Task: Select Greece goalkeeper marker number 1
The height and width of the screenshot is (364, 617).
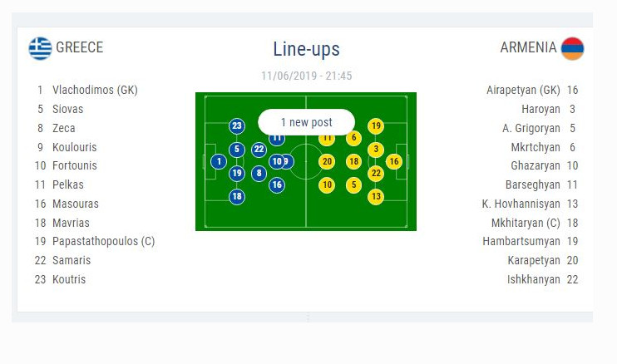Action: 219,161
